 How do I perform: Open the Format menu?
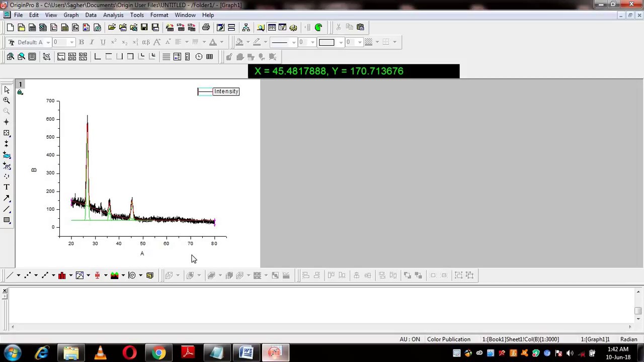click(x=159, y=15)
